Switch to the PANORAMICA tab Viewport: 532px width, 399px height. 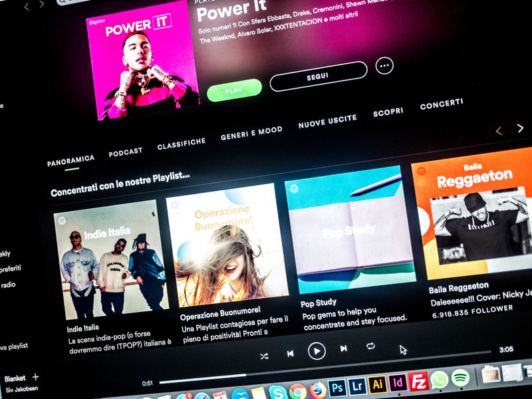[x=70, y=161]
